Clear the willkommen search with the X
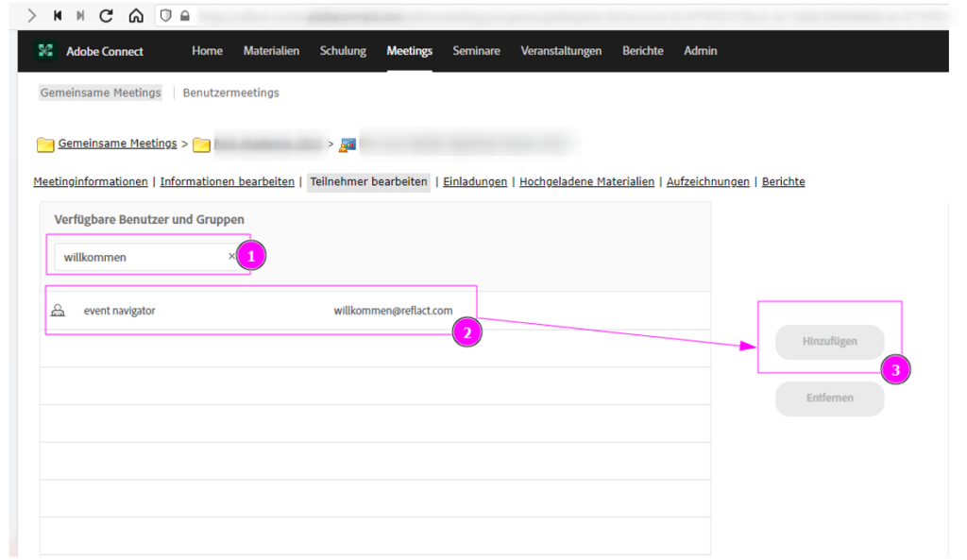 (231, 256)
